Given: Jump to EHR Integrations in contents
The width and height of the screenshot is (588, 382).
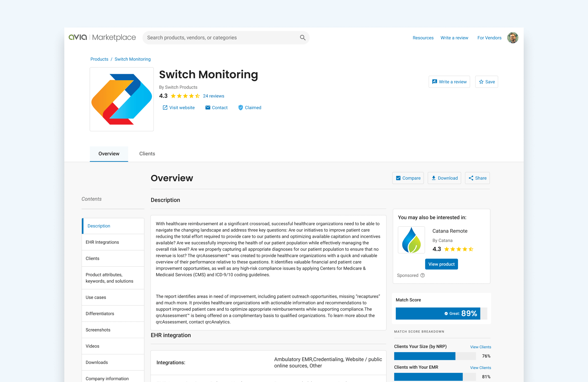Looking at the screenshot, I should [102, 242].
